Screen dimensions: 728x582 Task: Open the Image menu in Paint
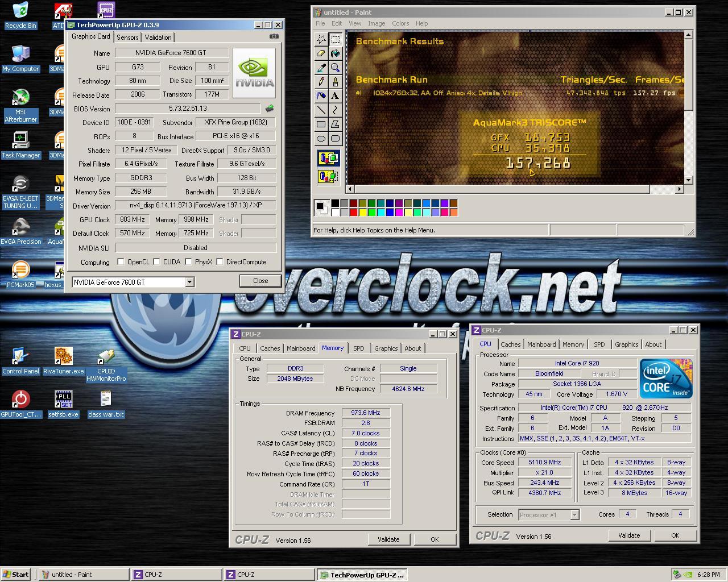tap(377, 23)
